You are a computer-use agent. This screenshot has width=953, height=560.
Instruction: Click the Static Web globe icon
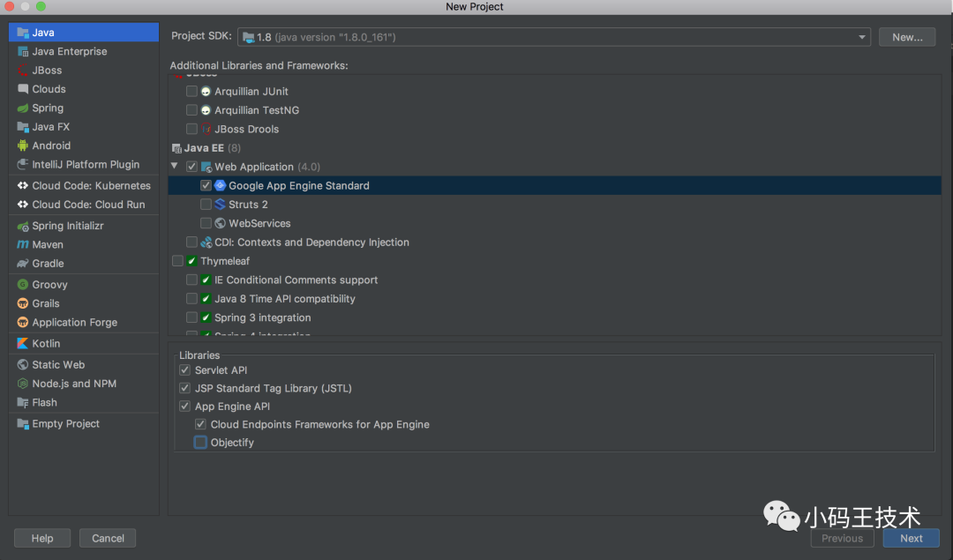click(x=23, y=364)
